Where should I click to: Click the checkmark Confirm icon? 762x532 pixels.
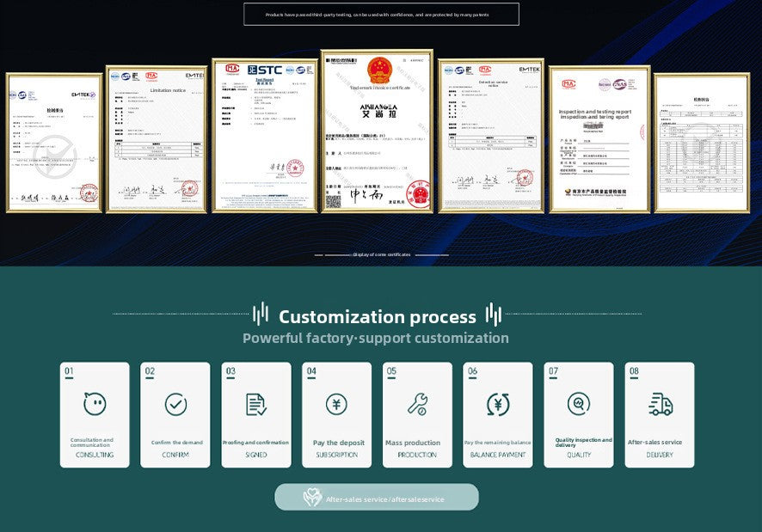click(175, 404)
